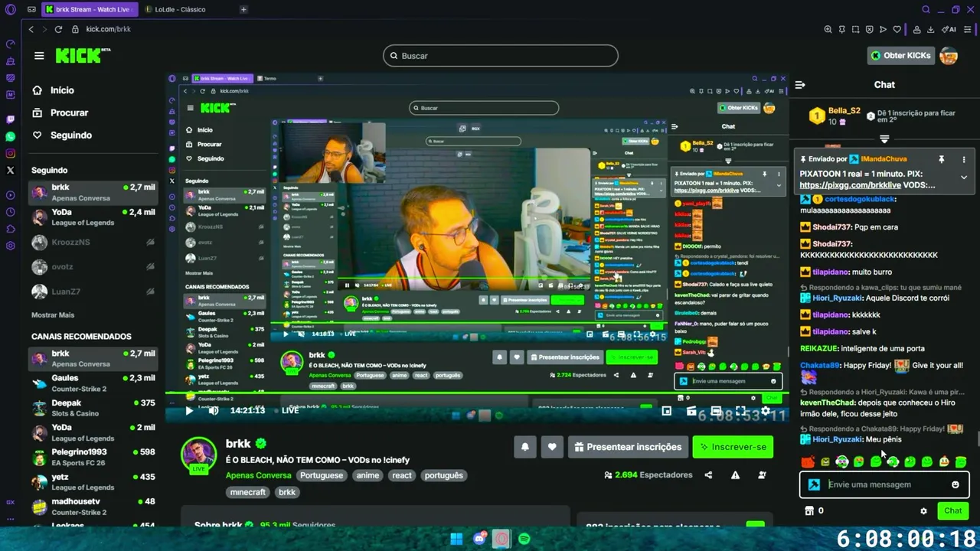Viewport: 980px width, 551px height.
Task: Click the Obter KICKs button
Action: (901, 55)
